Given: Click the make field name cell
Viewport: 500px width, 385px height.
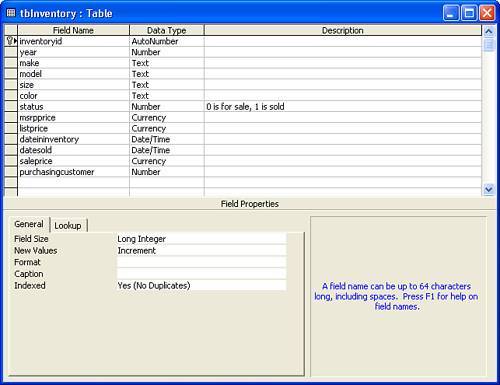Looking at the screenshot, I should point(73,63).
